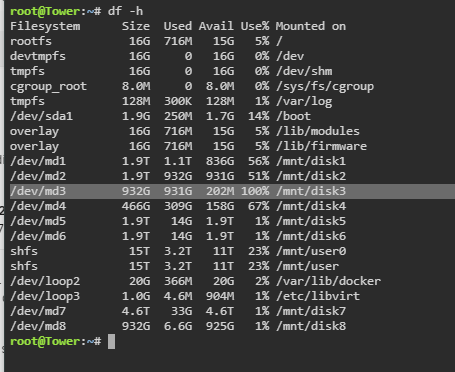Click the Use% column header
Screen dimensions: 455x372
point(255,26)
